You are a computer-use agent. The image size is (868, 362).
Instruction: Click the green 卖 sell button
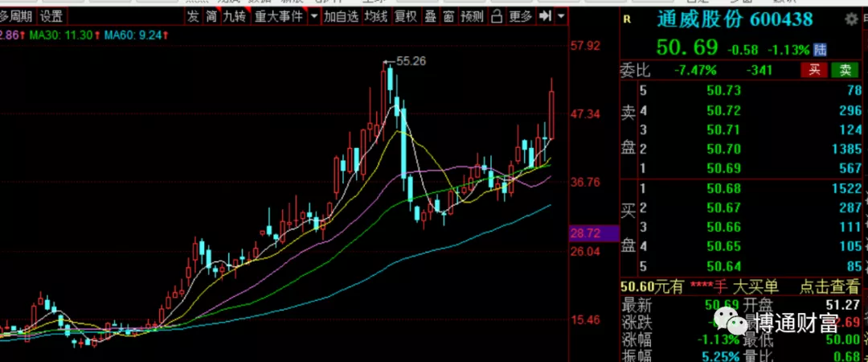click(x=845, y=70)
